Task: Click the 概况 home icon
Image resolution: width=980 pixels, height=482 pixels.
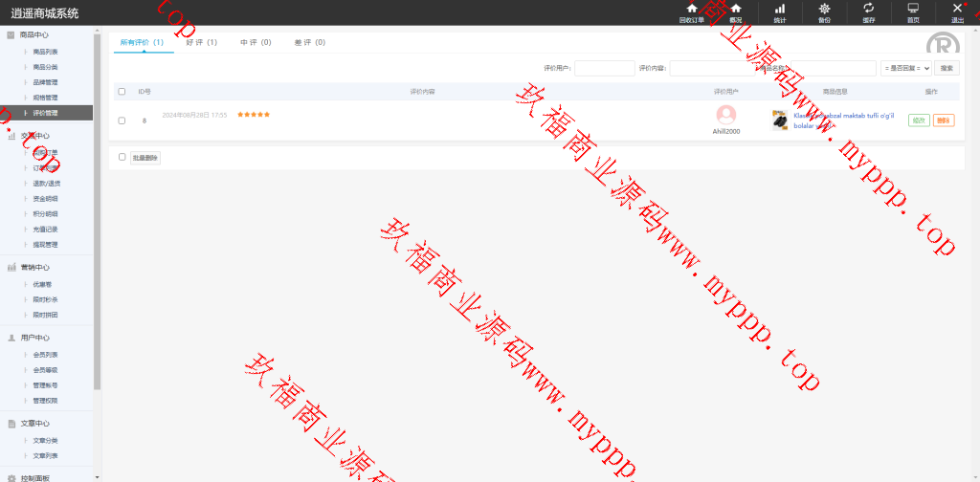Action: click(x=735, y=9)
